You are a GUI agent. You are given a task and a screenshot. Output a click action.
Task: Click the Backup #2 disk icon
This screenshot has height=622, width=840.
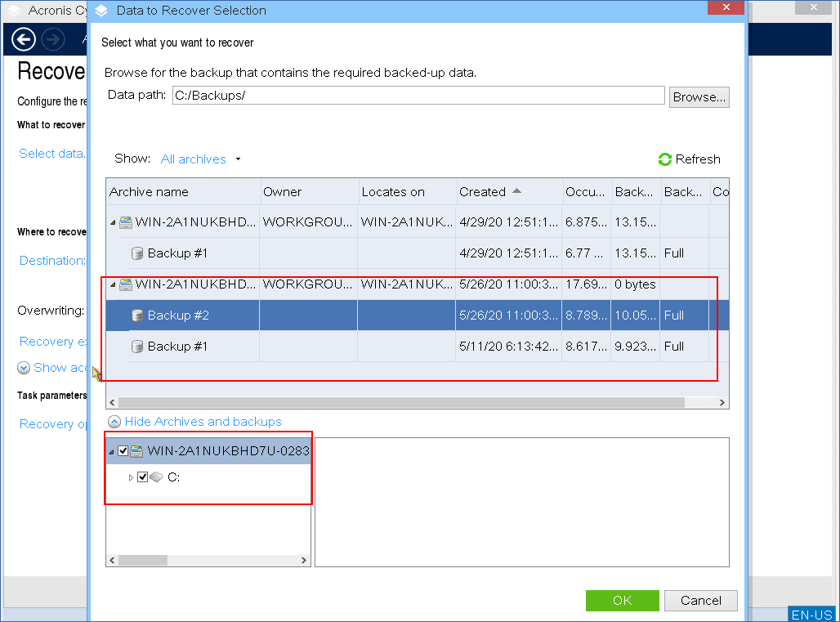(x=137, y=315)
